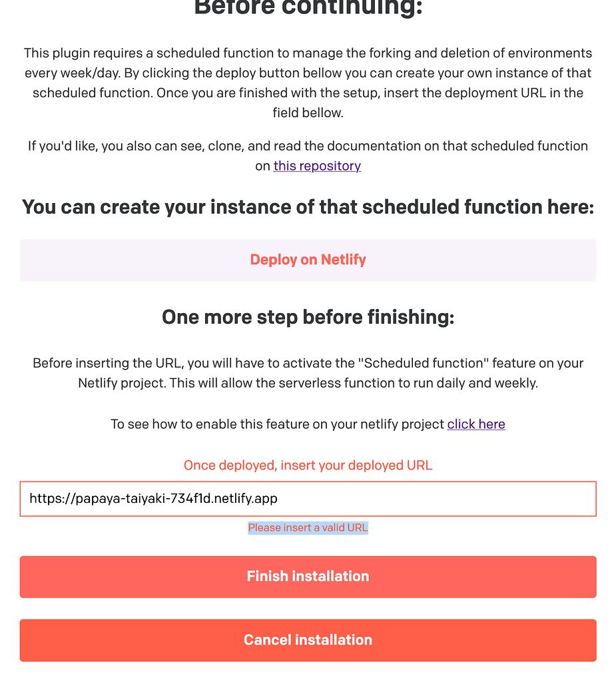Start a Netlify deployment of the scheduled function
616x682 pixels.
(x=308, y=259)
